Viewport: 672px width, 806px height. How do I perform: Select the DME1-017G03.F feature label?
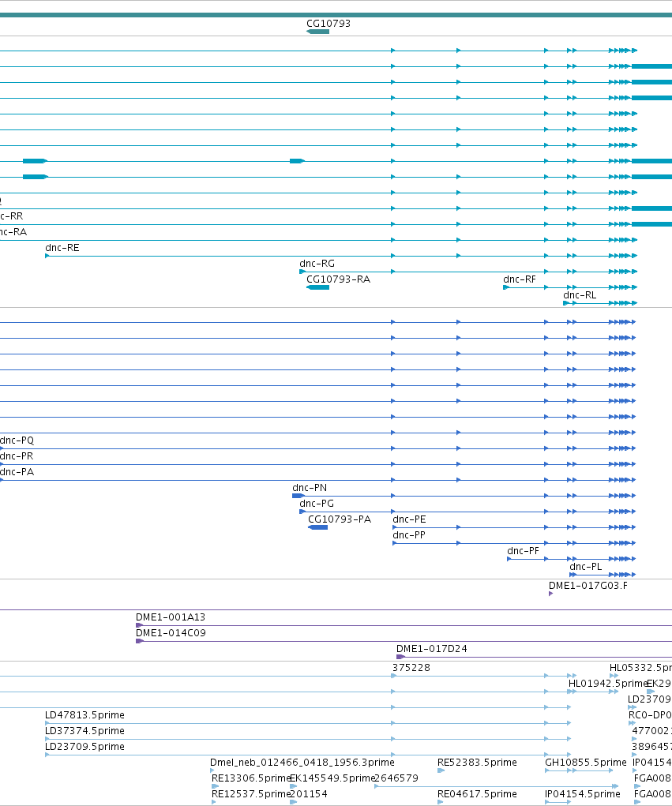click(x=588, y=586)
